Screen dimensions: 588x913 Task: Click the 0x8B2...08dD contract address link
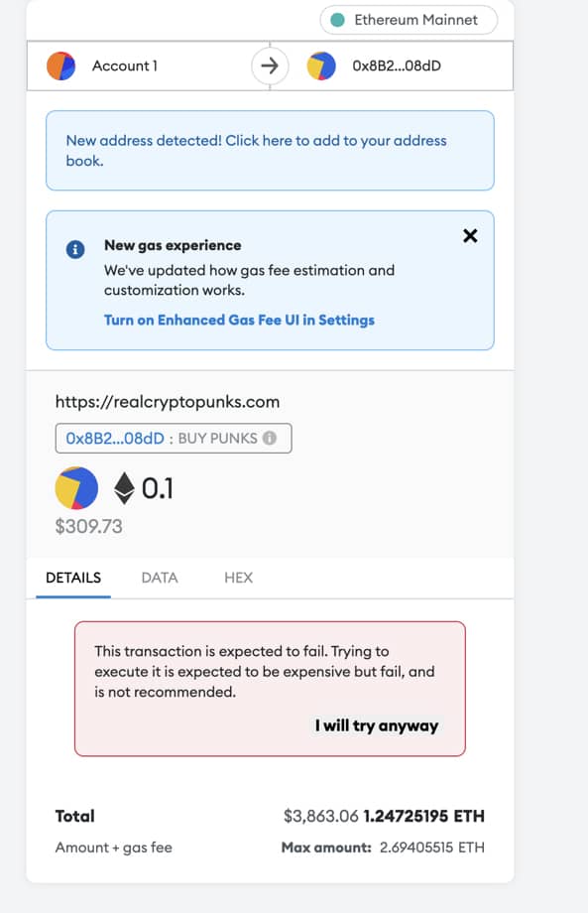click(x=115, y=438)
